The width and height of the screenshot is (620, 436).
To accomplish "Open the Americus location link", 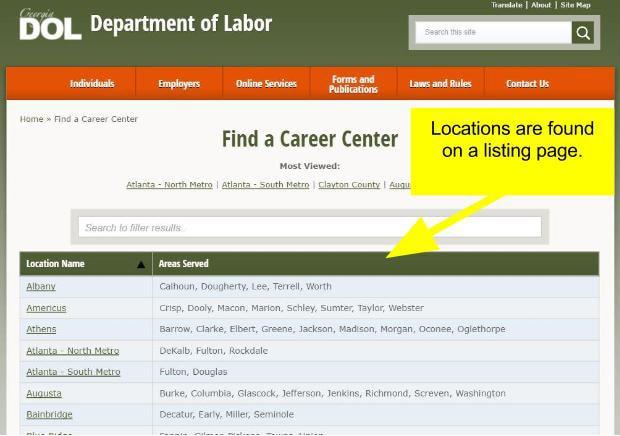I will pyautogui.click(x=46, y=308).
